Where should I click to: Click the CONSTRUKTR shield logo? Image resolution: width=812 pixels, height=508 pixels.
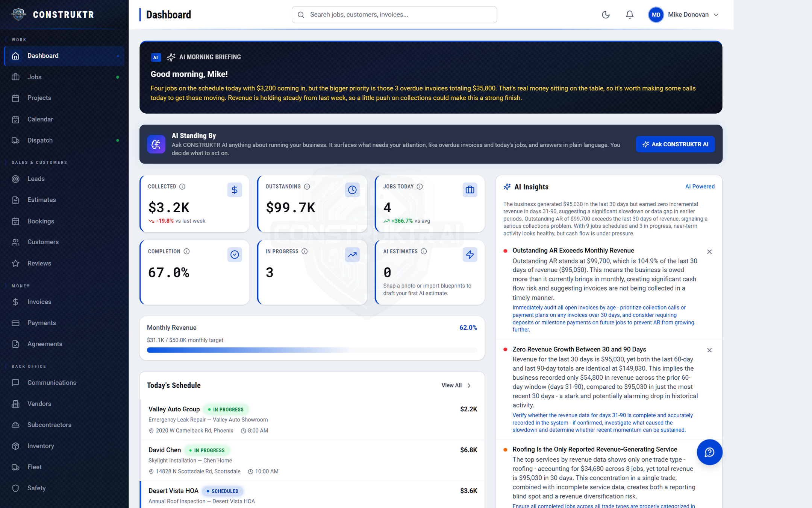18,15
